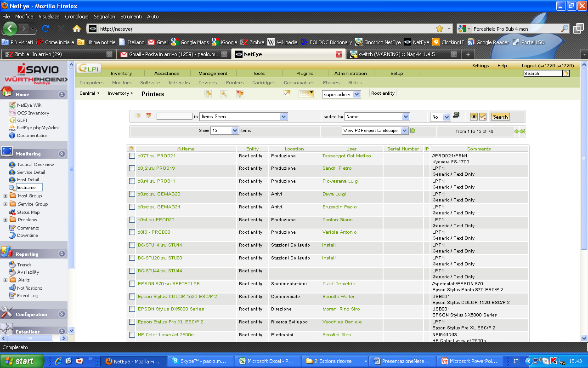Click the GLPI logo icon
The height and width of the screenshot is (368, 588).
(x=89, y=68)
